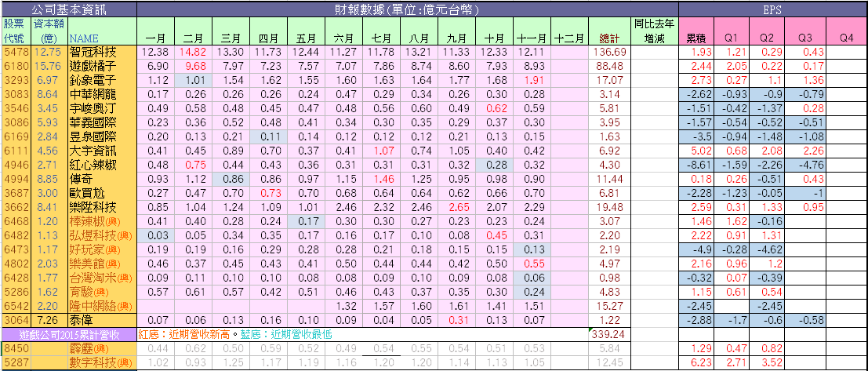868x371 pixels.
Task: Click the 傳奇 name cell
Action: coord(102,178)
